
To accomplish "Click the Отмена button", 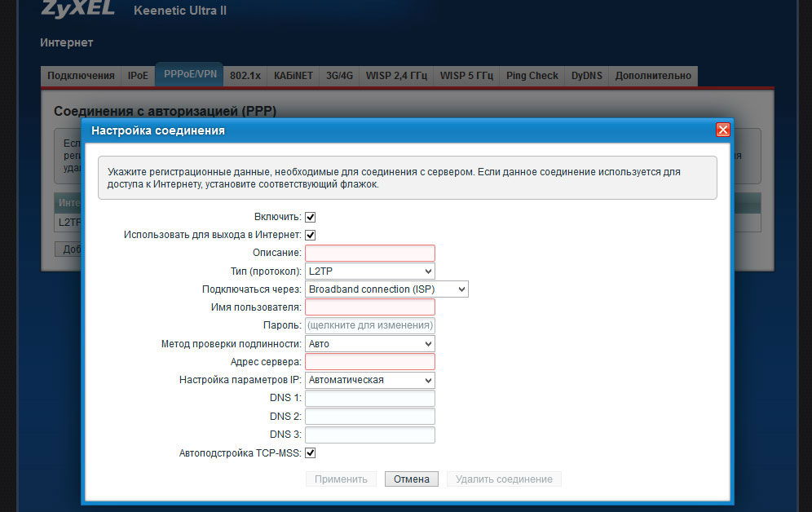I will [411, 479].
